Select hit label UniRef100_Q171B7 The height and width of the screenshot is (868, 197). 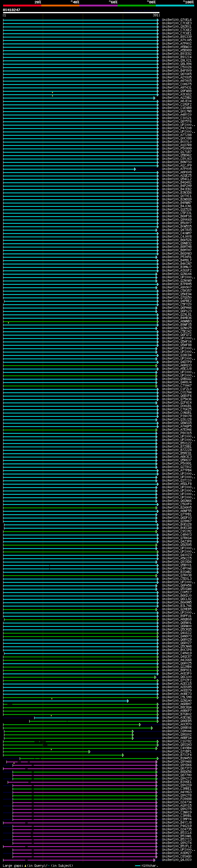coord(177,152)
